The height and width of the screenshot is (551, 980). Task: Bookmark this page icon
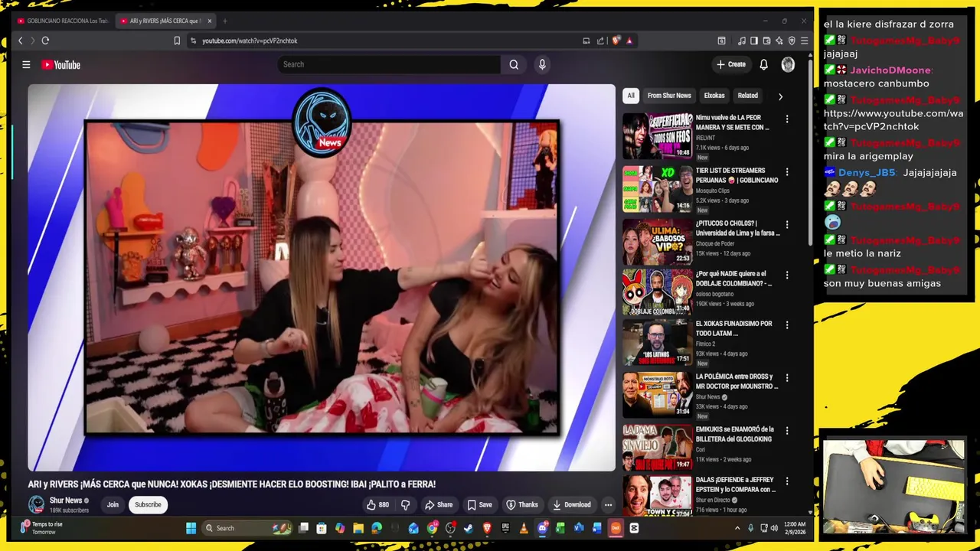177,41
